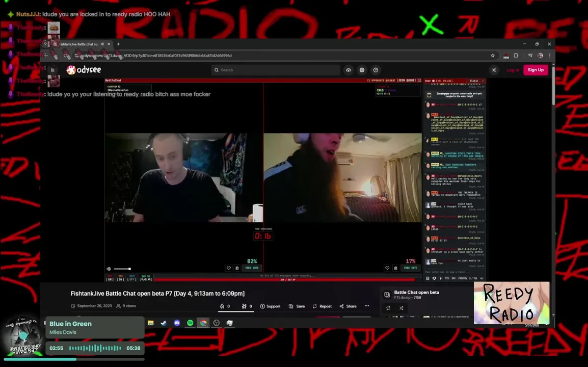Click the Blue in Green song progress bar

[x=74, y=359]
